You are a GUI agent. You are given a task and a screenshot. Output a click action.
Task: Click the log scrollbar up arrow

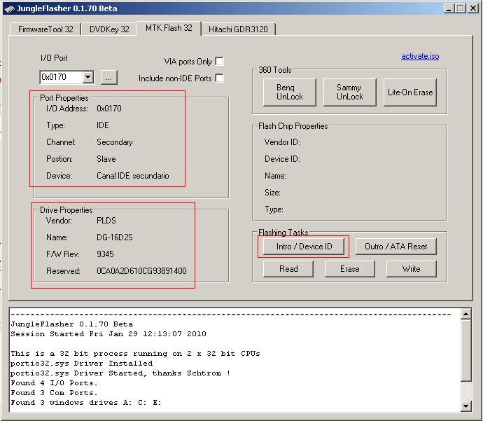[x=465, y=314]
